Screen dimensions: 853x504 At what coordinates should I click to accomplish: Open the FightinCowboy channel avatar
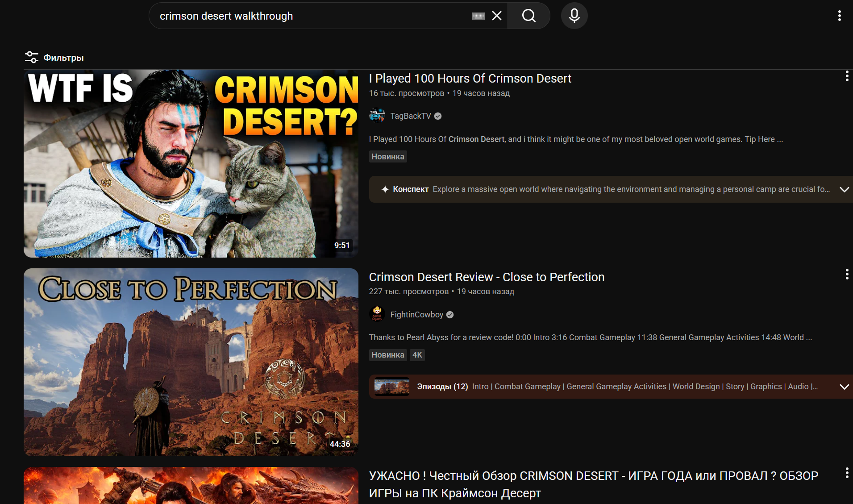(377, 315)
